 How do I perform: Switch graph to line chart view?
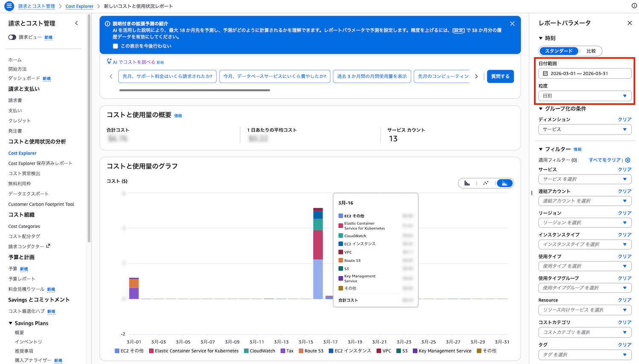pos(486,183)
